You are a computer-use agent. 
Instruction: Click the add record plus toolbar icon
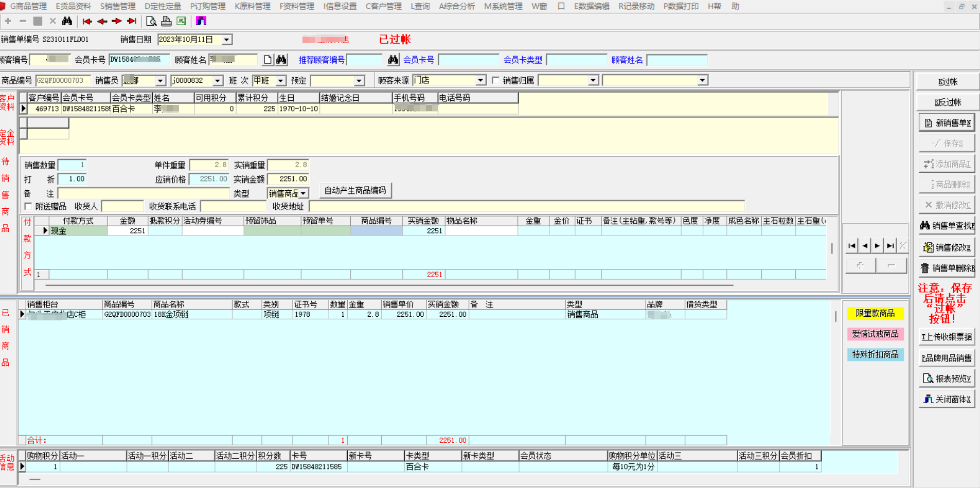(x=8, y=21)
